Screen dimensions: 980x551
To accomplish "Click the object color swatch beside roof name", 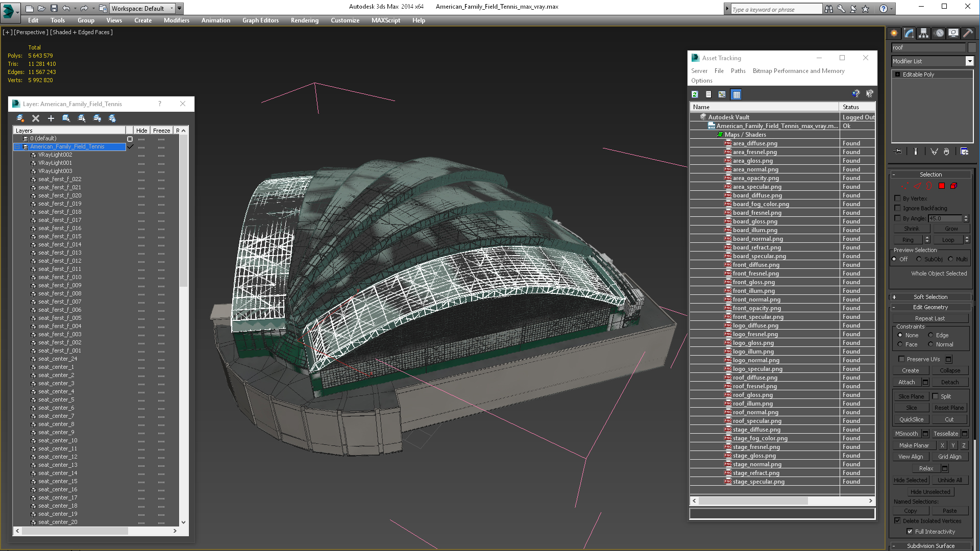I will point(972,47).
